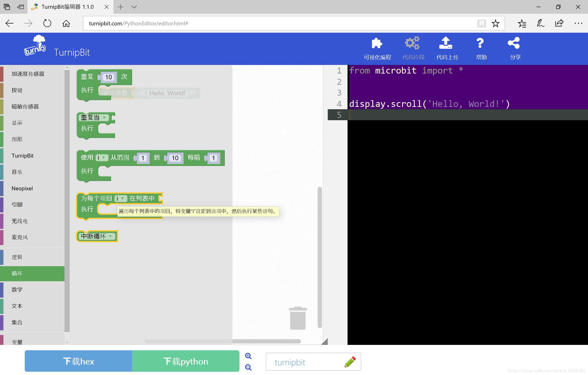Select the 逻辑 category in the toolbox
Viewport: 588px width, 375px height.
17,257
